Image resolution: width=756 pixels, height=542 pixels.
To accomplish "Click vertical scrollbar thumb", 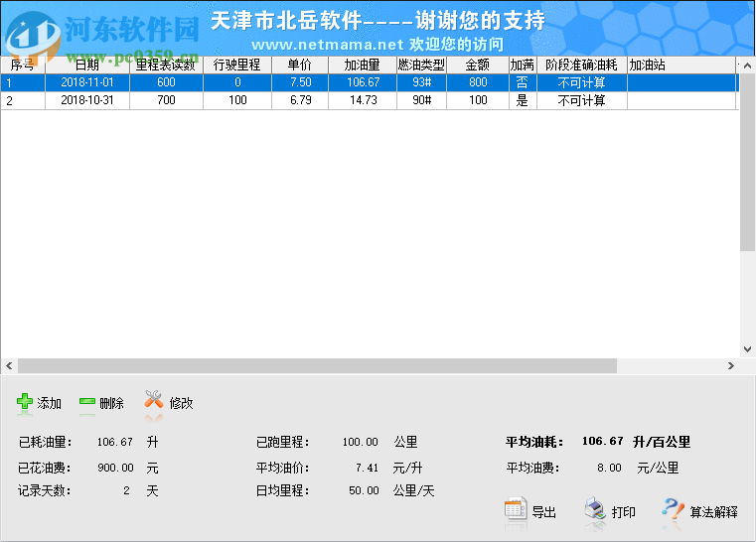I will click(x=747, y=162).
